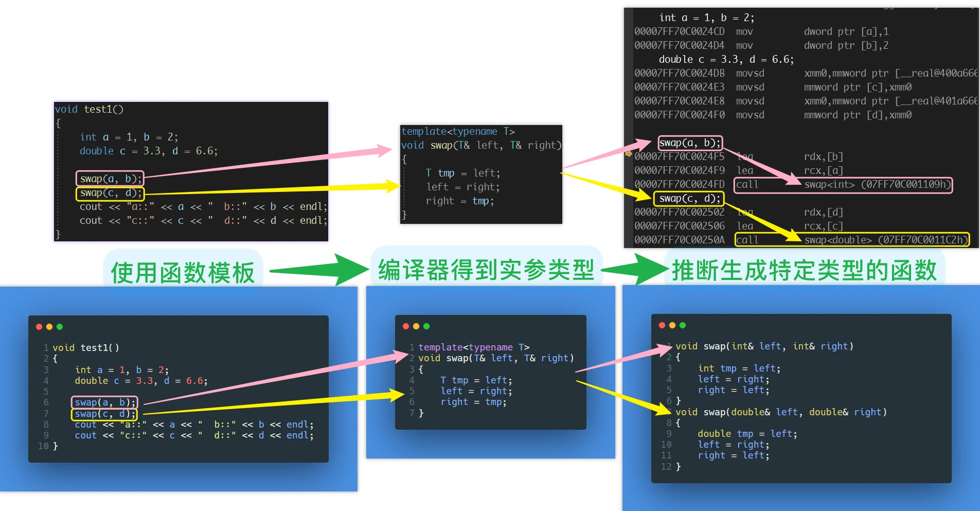Click 'right = tmp;' in the unnumbered template panel
Image resolution: width=980 pixels, height=511 pixels.
click(460, 201)
